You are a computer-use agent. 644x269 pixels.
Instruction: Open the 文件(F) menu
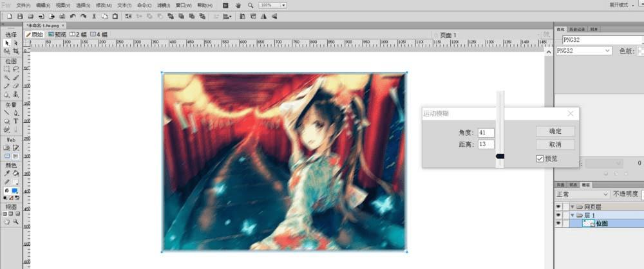click(23, 5)
